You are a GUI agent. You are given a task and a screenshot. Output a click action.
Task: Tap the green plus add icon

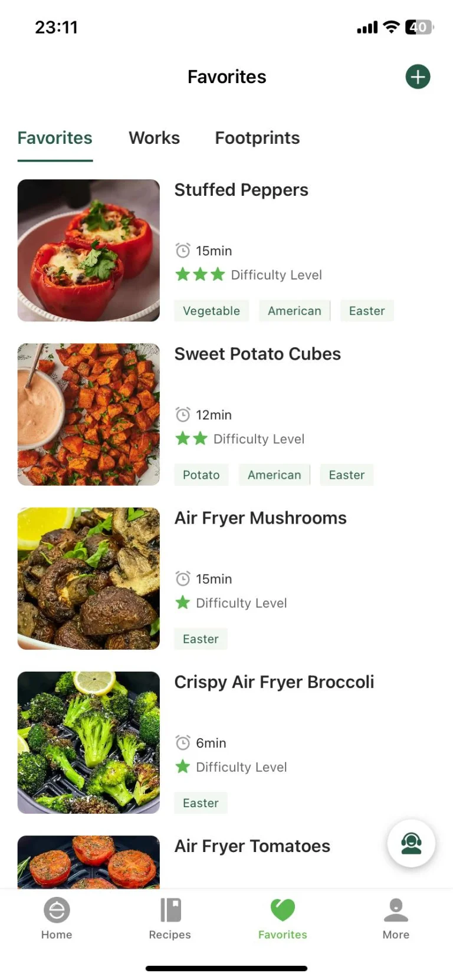tap(418, 77)
